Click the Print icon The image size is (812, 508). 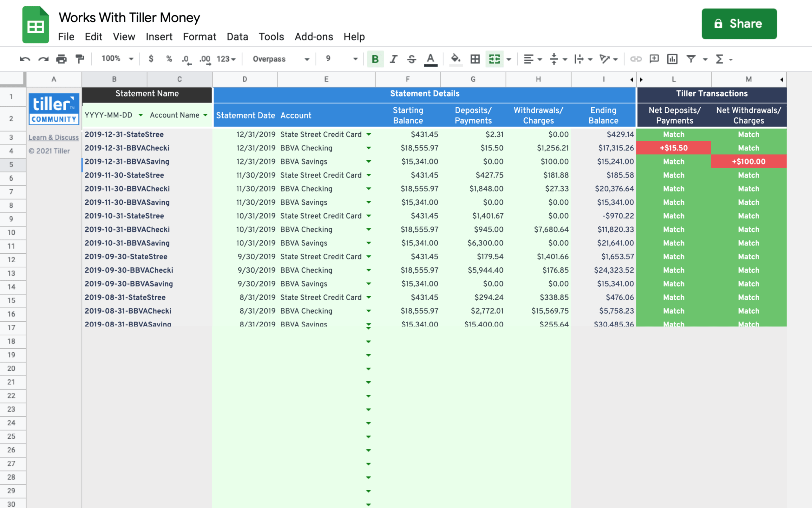[x=62, y=59]
